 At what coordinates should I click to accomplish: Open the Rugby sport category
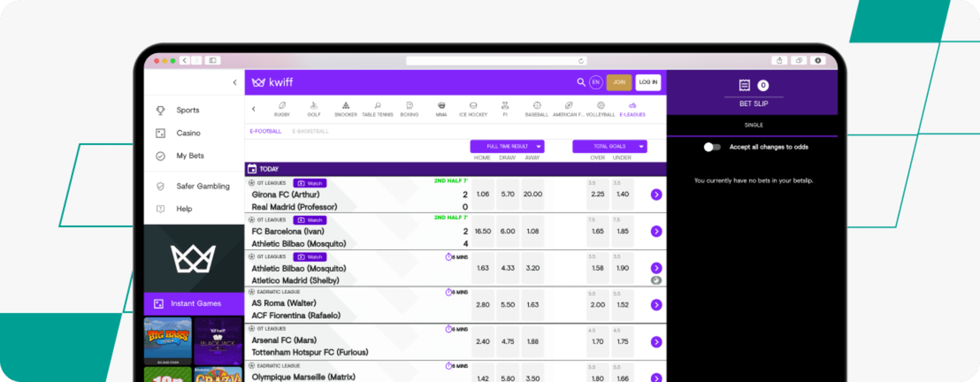tap(282, 109)
